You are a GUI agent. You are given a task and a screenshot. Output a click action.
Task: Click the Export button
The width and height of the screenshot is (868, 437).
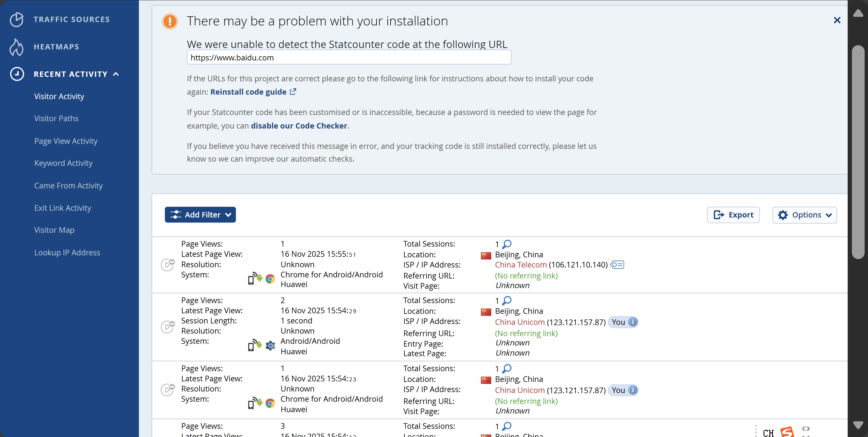coord(733,215)
